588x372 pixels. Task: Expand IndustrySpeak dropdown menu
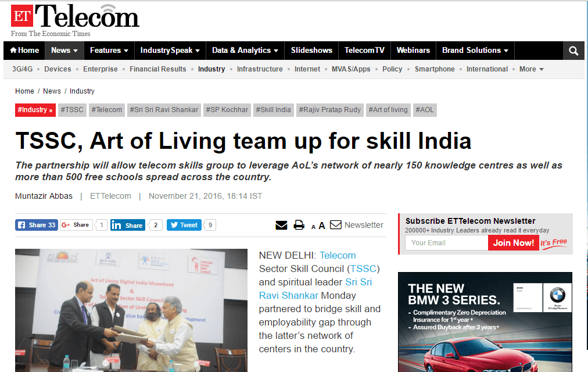pyautogui.click(x=170, y=50)
